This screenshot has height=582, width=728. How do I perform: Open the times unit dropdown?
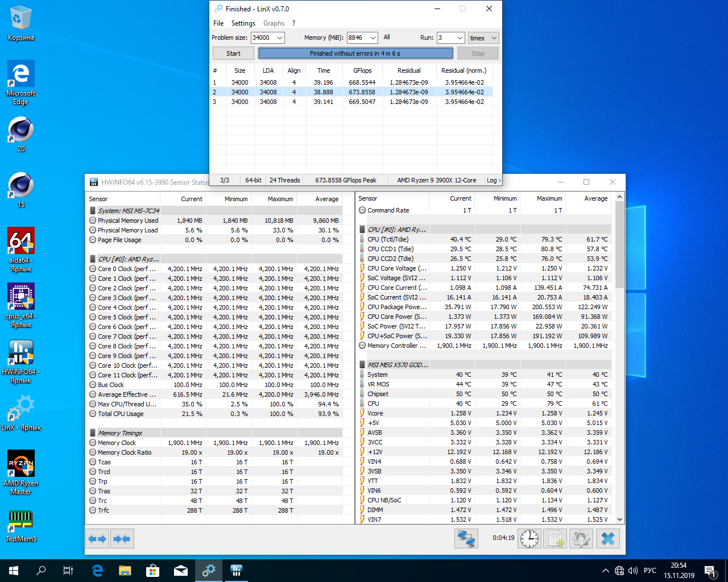point(483,38)
